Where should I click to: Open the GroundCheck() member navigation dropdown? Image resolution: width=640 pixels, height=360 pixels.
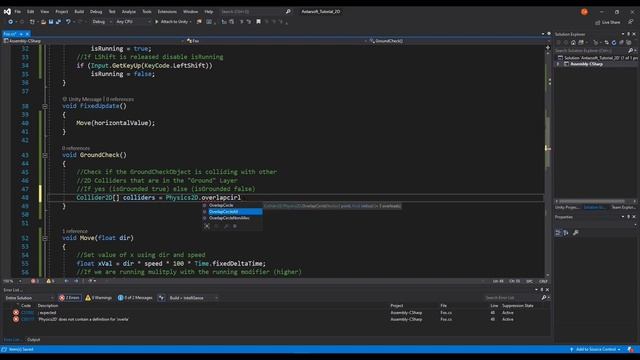click(456, 41)
